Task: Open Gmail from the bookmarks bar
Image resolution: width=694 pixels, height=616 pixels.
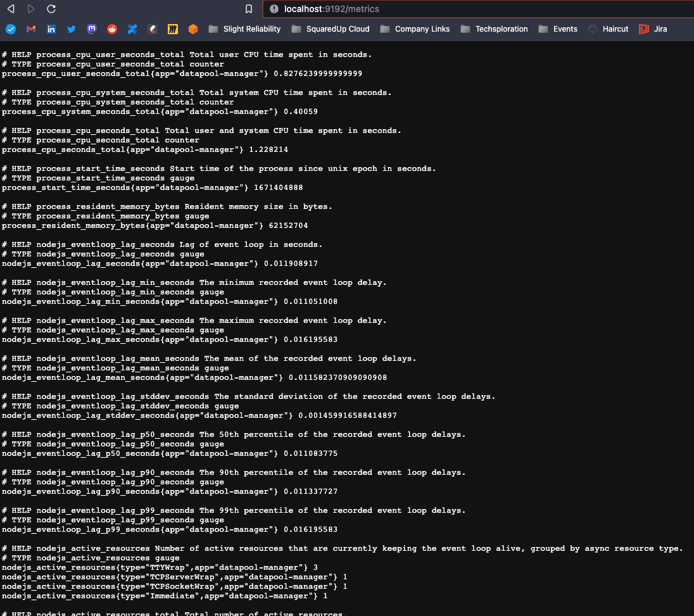Action: 30,29
